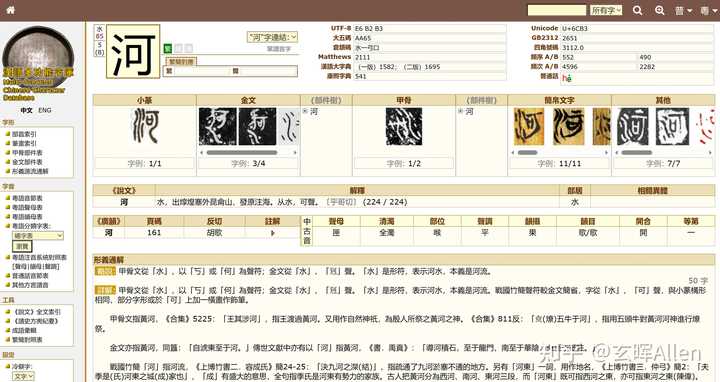
Task: Open the 粵語分韻字表 select box
Action: coord(38,236)
